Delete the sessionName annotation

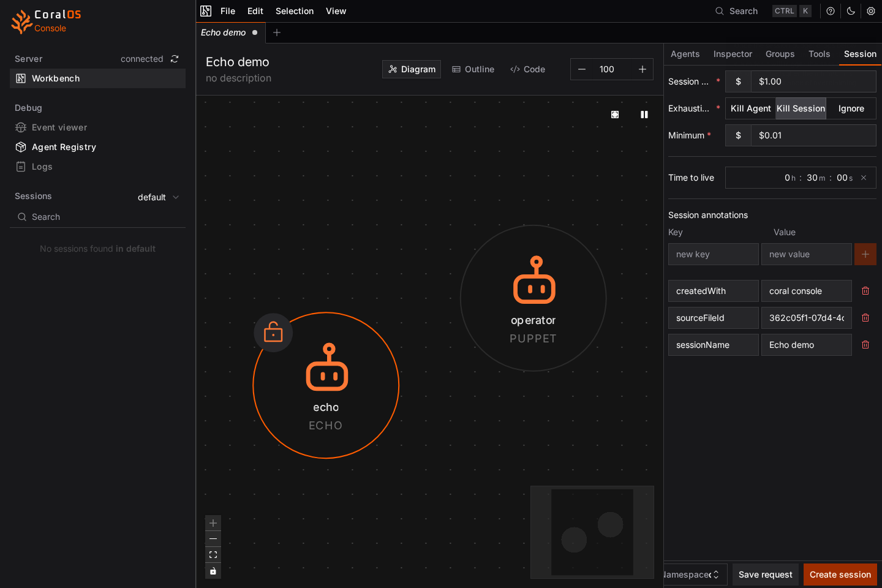pos(865,345)
